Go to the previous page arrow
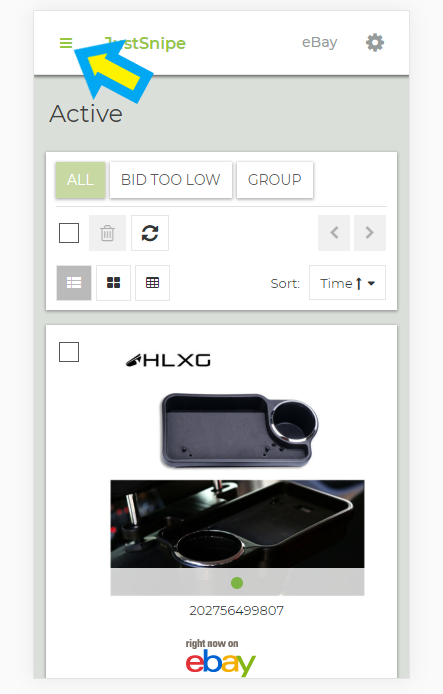 coord(334,233)
